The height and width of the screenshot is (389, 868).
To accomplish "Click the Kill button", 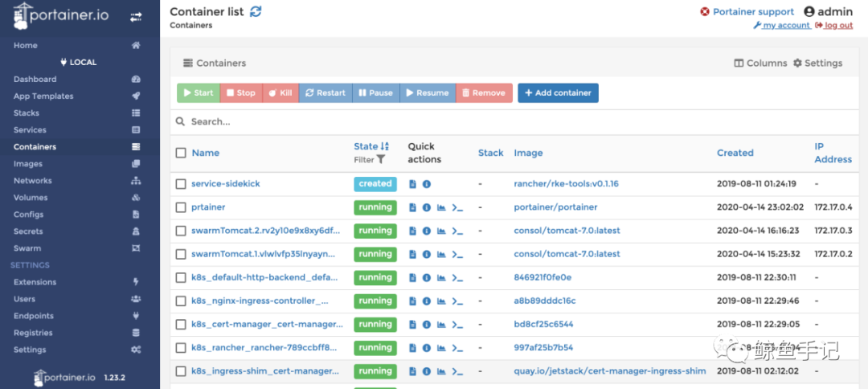I will pyautogui.click(x=280, y=93).
